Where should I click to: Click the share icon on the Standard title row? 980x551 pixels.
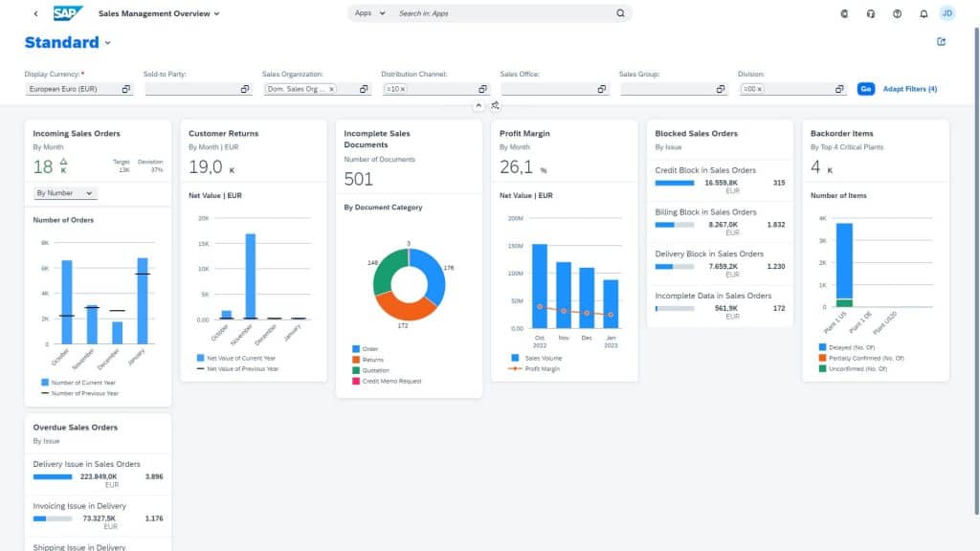[x=942, y=42]
